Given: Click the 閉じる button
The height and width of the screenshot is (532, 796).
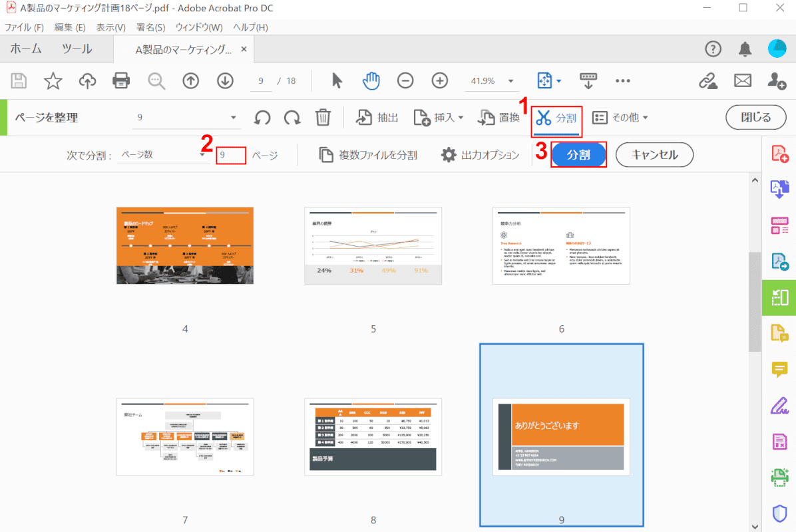Looking at the screenshot, I should pyautogui.click(x=756, y=118).
